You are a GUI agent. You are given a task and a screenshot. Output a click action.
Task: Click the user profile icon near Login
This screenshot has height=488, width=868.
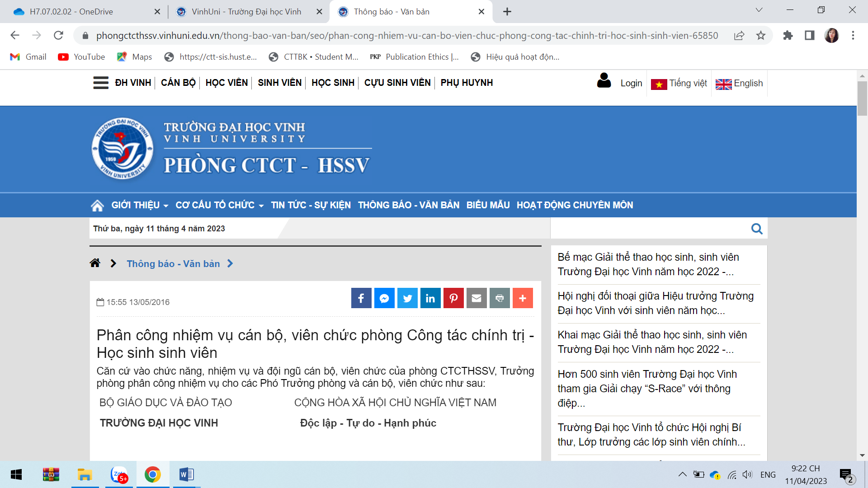click(604, 81)
